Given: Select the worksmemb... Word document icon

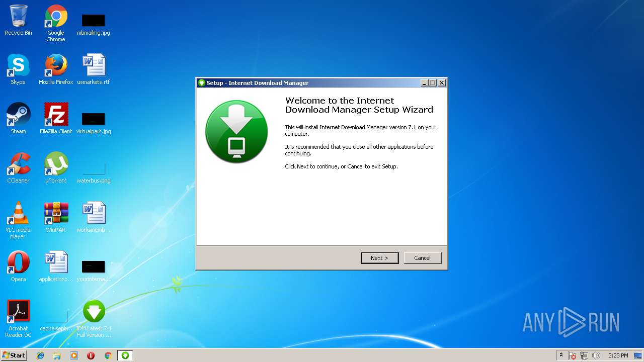Looking at the screenshot, I should click(x=94, y=217).
